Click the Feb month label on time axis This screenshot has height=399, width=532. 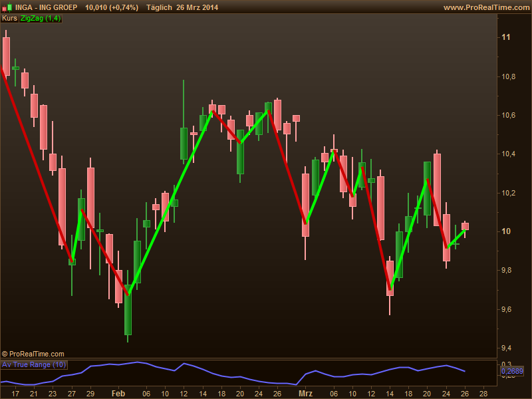[118, 394]
